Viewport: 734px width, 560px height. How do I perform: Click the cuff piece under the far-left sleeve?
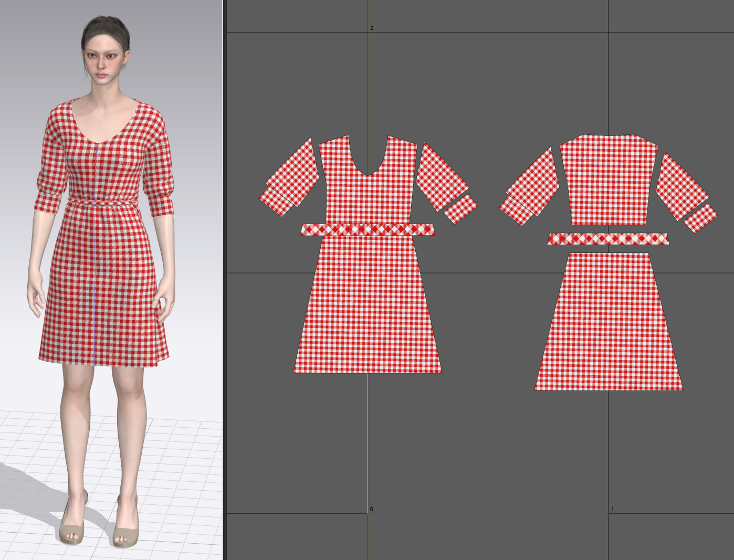coord(276,203)
